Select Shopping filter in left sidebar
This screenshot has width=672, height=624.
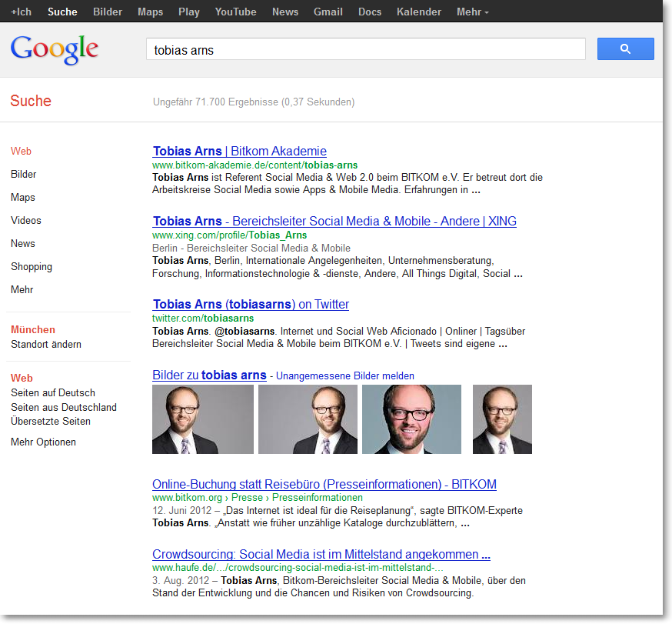pyautogui.click(x=32, y=267)
